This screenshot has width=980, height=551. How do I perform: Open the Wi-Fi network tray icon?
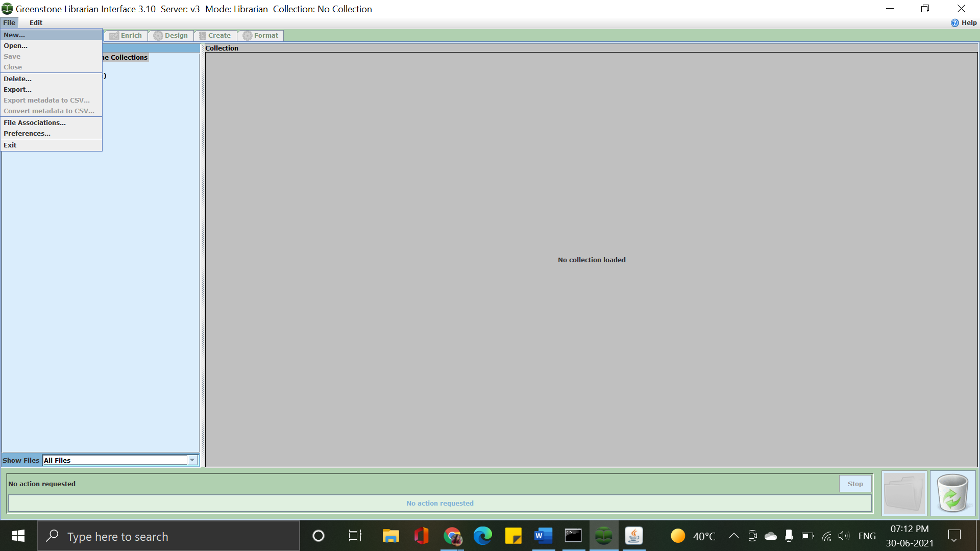(x=826, y=536)
